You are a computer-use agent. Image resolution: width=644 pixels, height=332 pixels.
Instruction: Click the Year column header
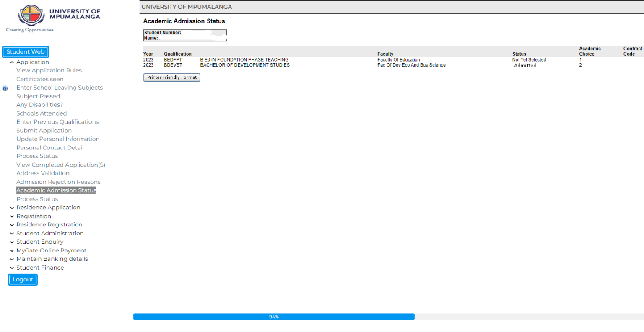point(148,54)
